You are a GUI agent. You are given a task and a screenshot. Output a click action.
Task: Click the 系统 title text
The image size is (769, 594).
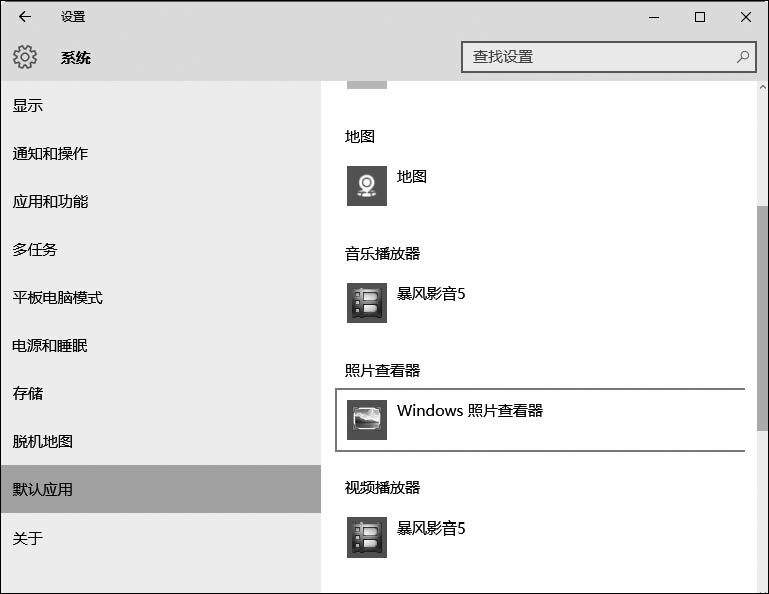tap(76, 57)
